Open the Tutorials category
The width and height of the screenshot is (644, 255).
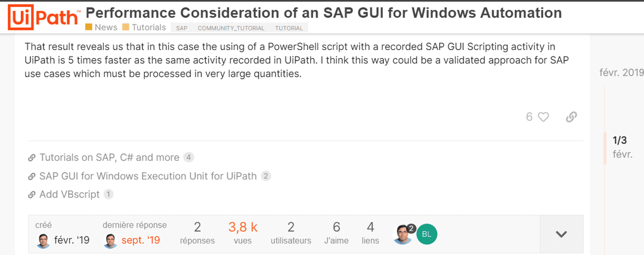click(x=144, y=27)
